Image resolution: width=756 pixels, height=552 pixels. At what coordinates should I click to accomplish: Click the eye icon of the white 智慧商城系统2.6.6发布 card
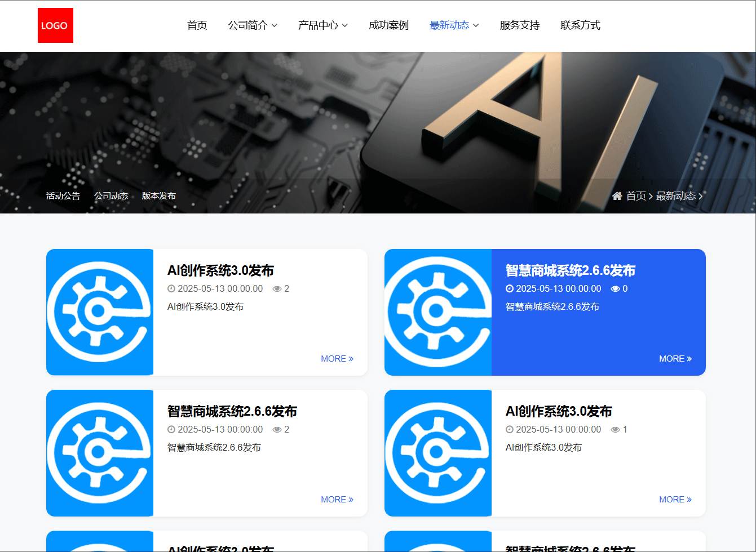(x=277, y=430)
